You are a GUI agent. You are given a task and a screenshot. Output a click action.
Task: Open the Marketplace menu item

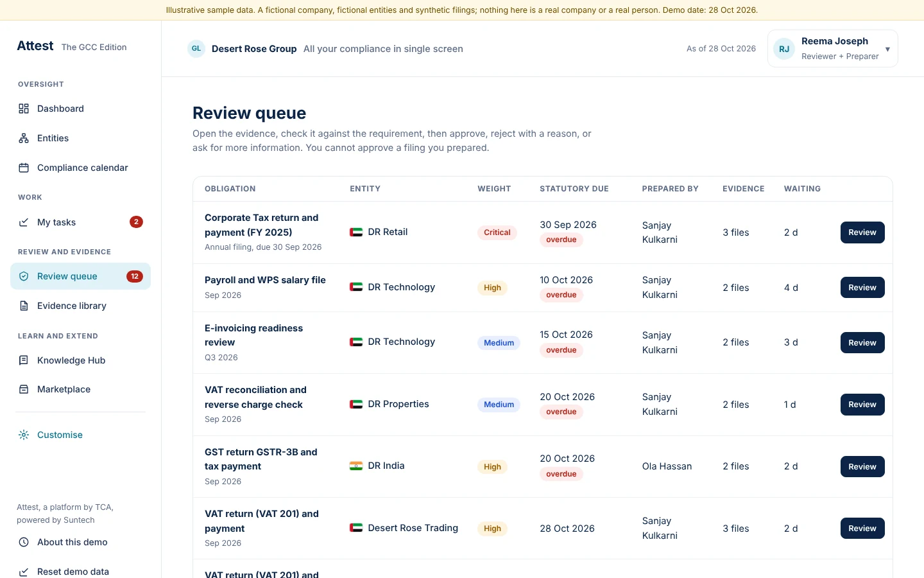80,389
